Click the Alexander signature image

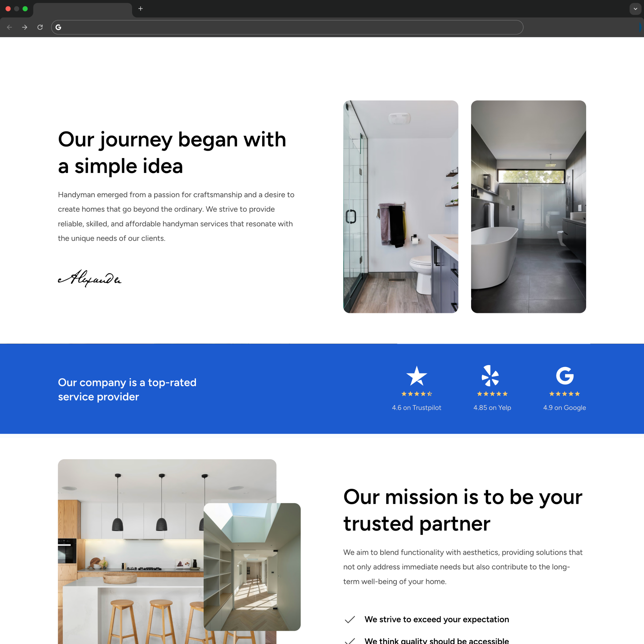point(90,278)
